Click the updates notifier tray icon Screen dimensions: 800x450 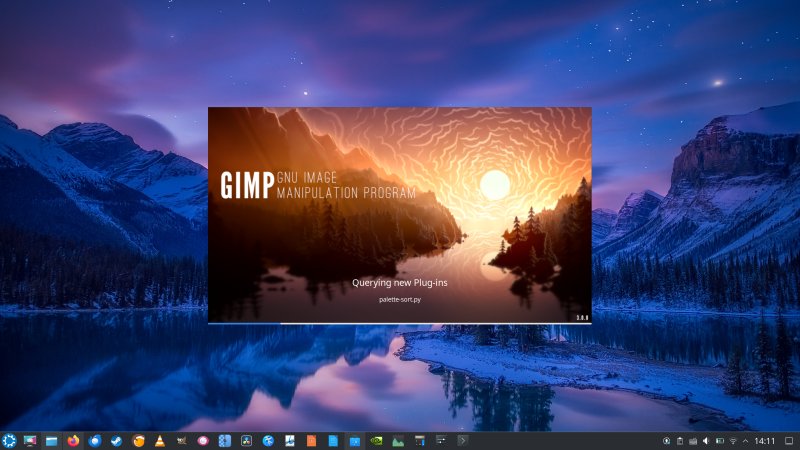666,441
